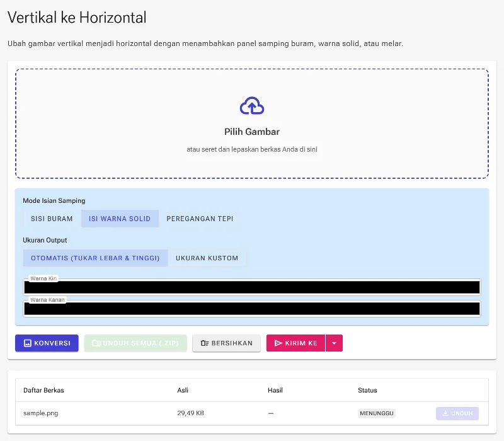
Task: Click the Status column header
Action: coord(367,390)
